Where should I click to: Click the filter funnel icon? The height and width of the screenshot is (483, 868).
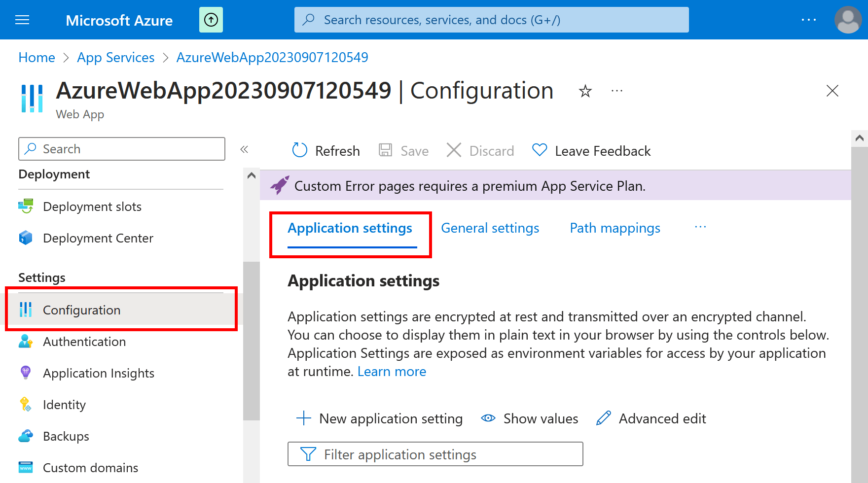308,454
